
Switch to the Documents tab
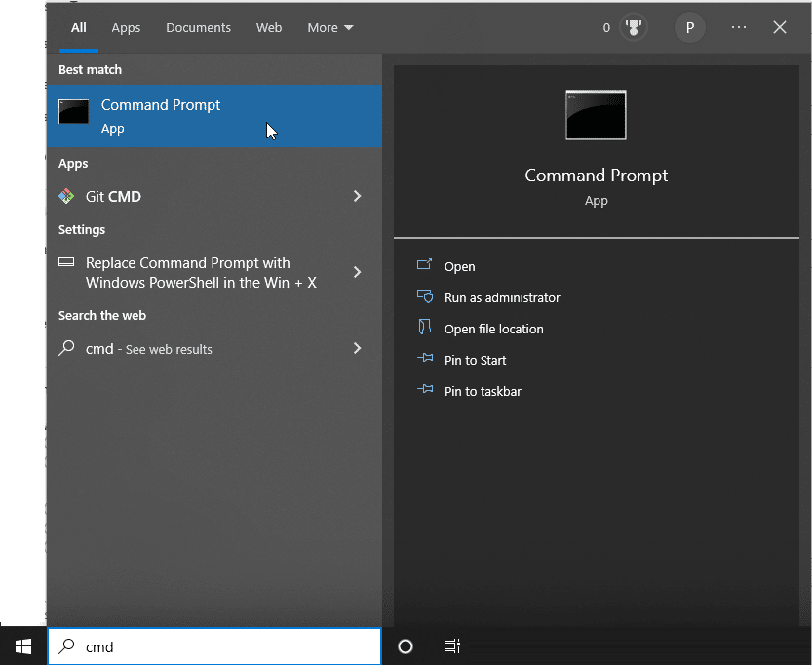[198, 28]
